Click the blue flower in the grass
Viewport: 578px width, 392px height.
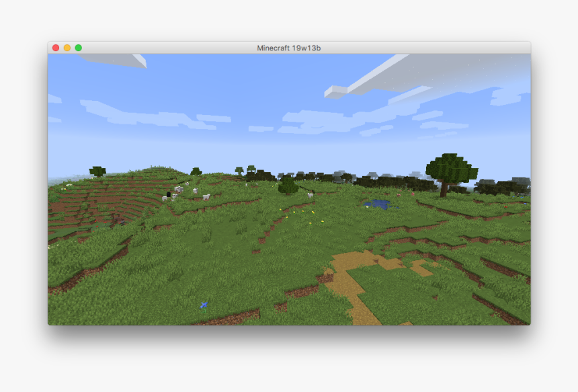[204, 305]
